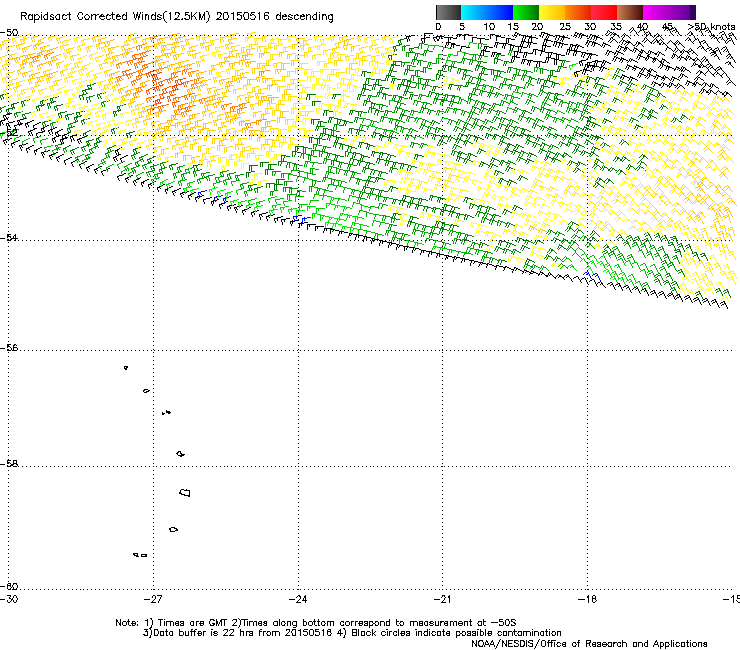Click the note line starting '3)Data buffer is 22 hrs'
The width and height of the screenshot is (740, 650).
click(x=352, y=633)
